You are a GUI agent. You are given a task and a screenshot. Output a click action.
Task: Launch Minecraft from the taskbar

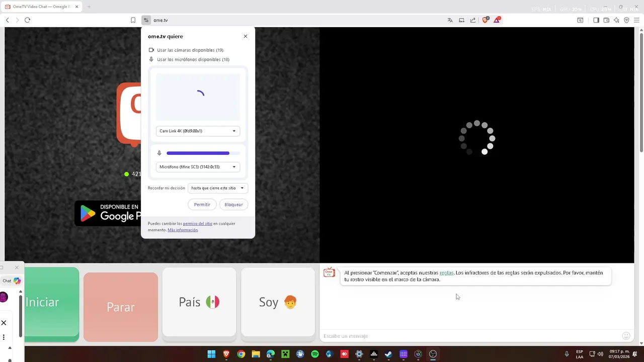pos(285,354)
